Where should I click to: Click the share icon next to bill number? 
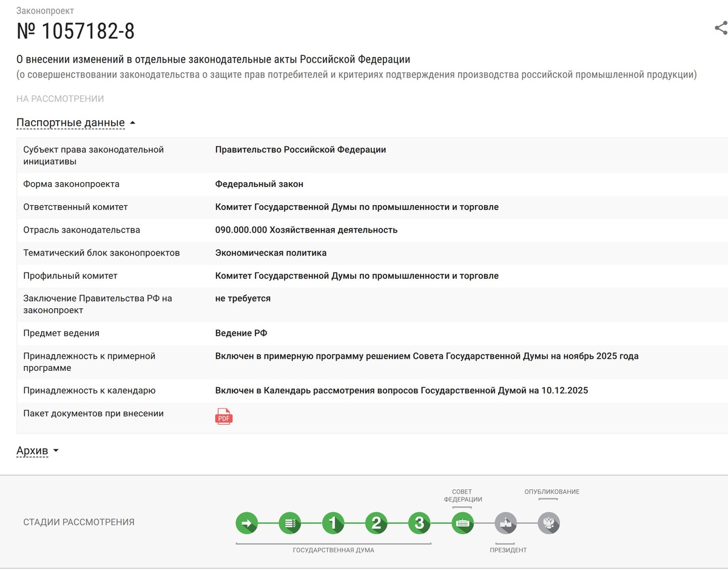(x=721, y=28)
